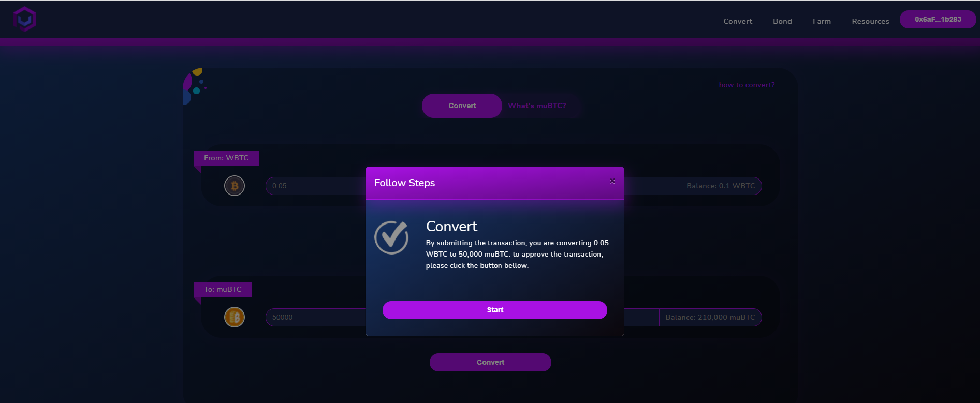
Task: Click the bottom Convert button
Action: [490, 362]
